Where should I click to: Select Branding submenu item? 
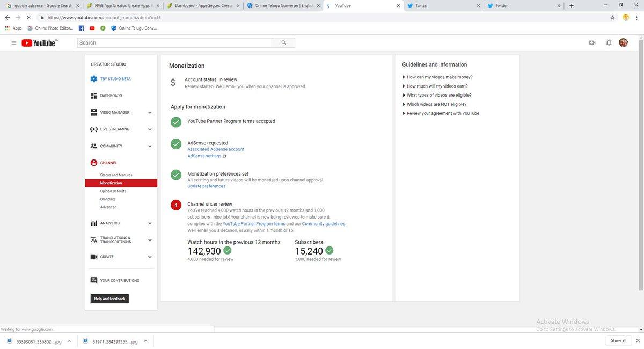[107, 199]
